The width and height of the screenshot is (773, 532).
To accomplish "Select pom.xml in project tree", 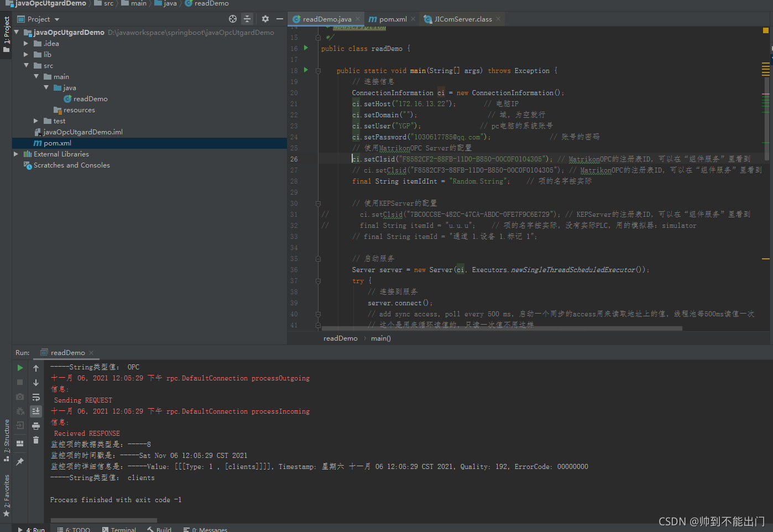I will 149,143.
